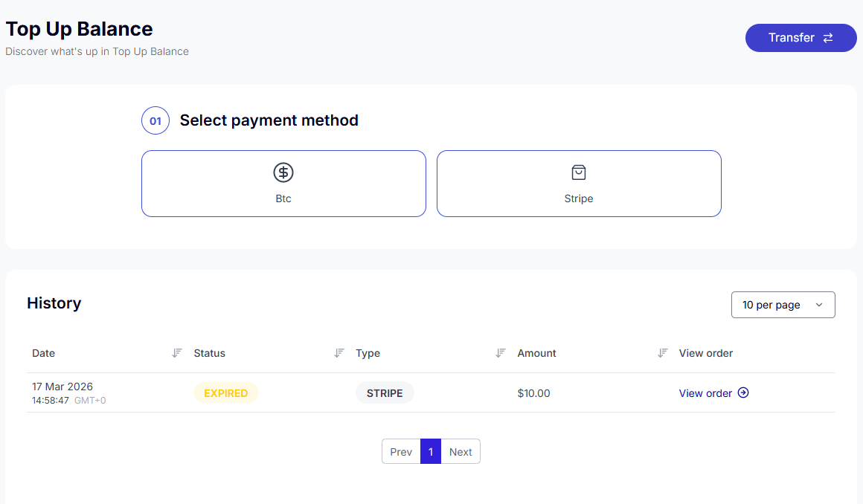The image size is (863, 504).
Task: Expand the per-page chevron arrow
Action: coord(819,305)
